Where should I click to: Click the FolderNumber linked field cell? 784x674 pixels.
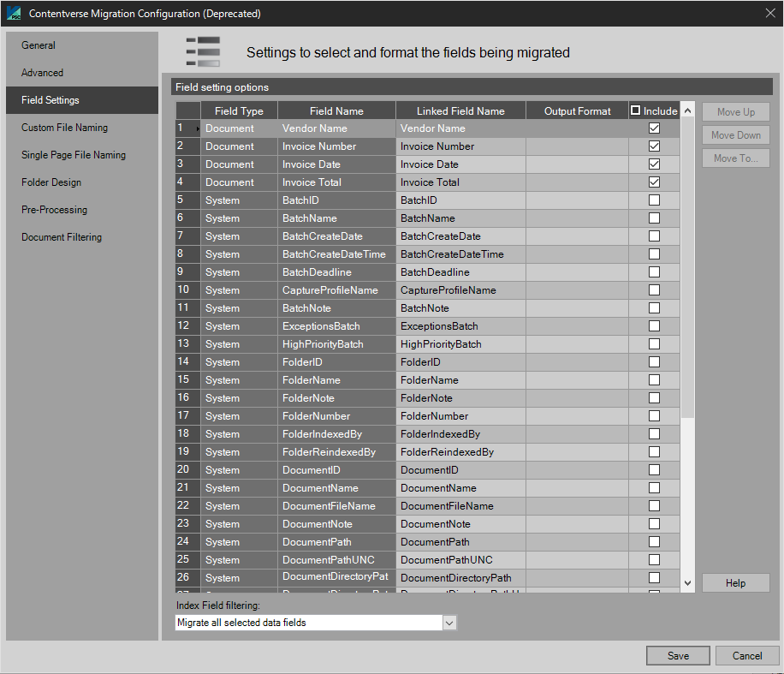[460, 416]
